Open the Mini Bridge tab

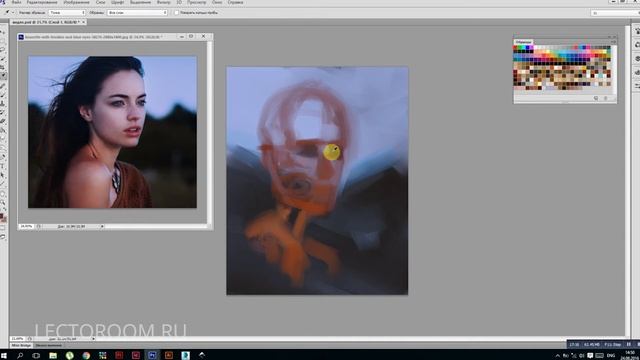tap(21, 345)
